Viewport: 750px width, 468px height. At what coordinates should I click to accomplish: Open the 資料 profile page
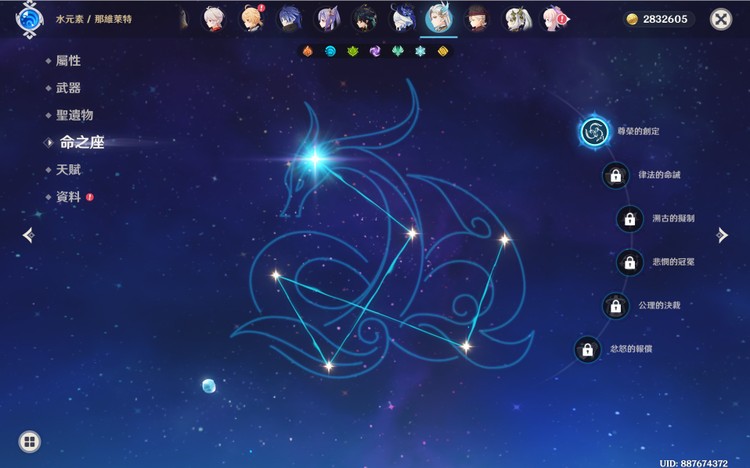click(68, 197)
